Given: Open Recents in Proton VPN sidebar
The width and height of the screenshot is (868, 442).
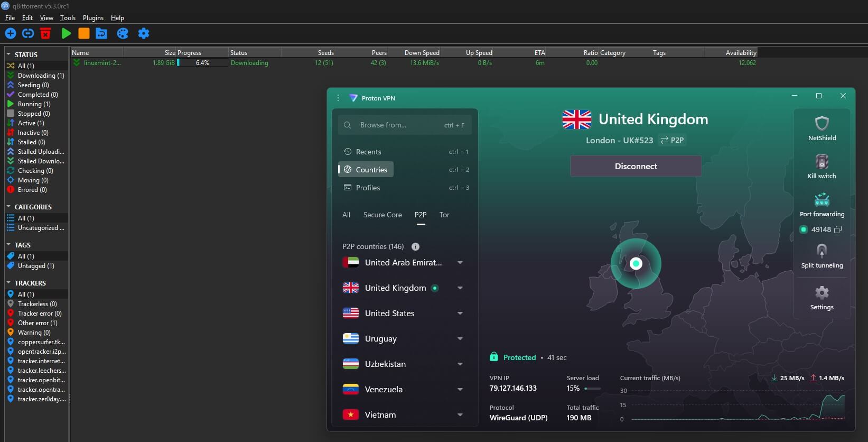Looking at the screenshot, I should 405,152.
